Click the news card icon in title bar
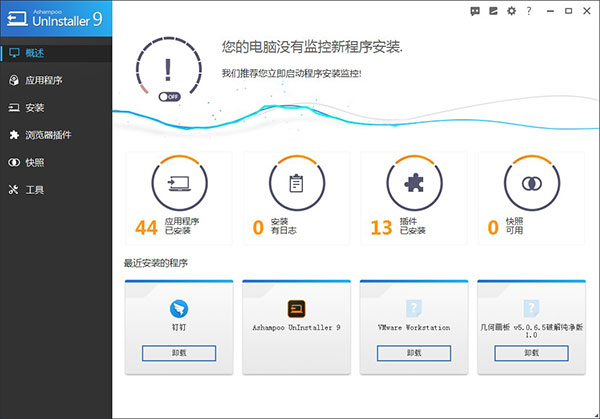This screenshot has width=600, height=419. pos(493,11)
